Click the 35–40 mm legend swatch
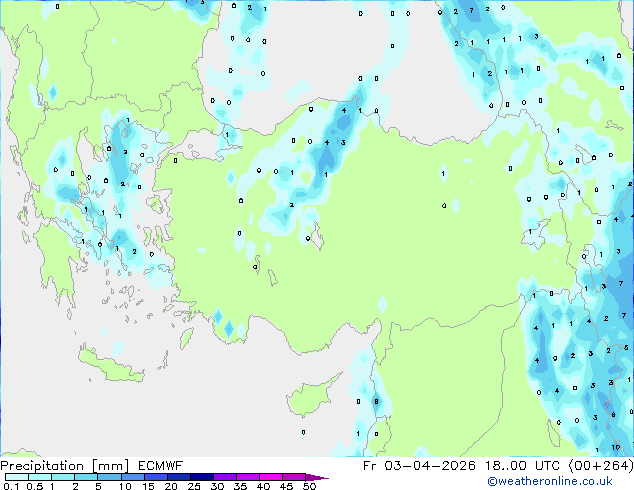This screenshot has height=490, width=634. pyautogui.click(x=248, y=477)
